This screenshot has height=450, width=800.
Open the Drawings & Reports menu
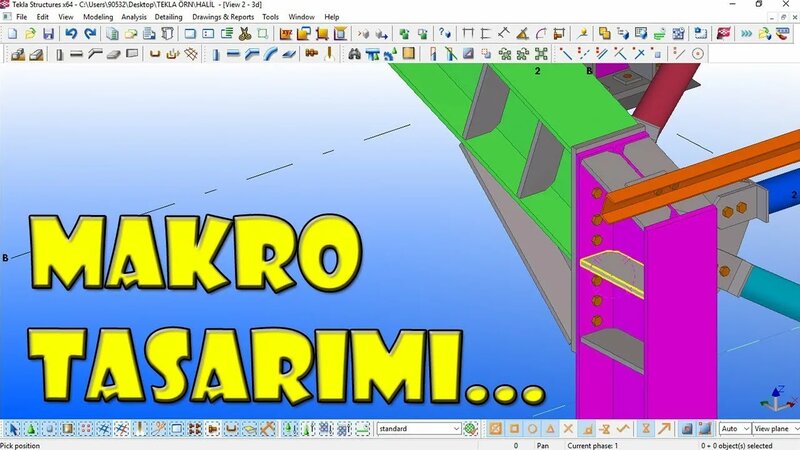(x=223, y=17)
